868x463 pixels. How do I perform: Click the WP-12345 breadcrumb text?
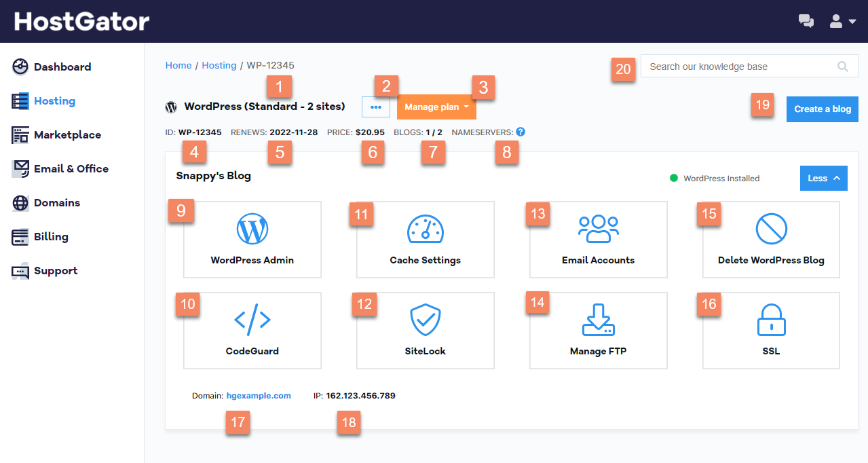click(x=271, y=65)
